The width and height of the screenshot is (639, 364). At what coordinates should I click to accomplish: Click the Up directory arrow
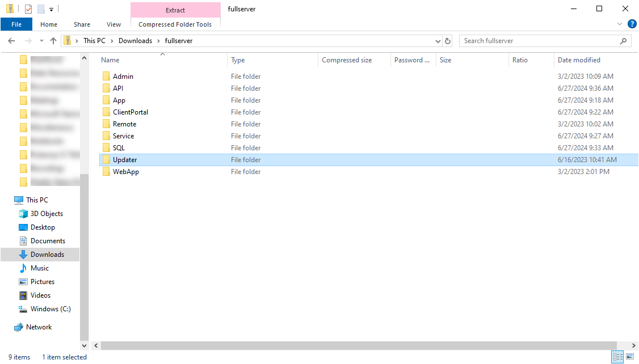(x=53, y=41)
